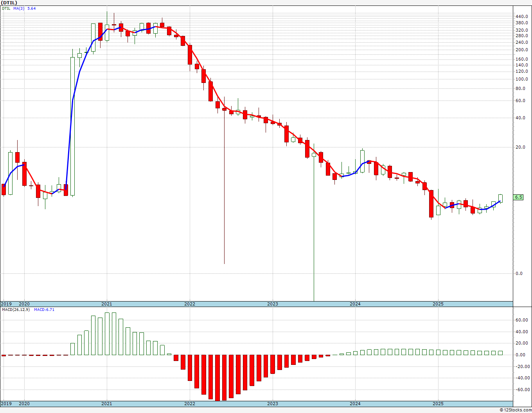Click the 6.5 current price tag

point(519,198)
